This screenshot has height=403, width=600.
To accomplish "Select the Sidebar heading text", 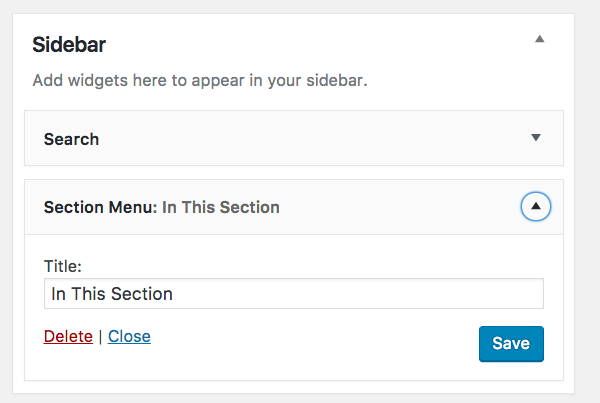I will click(69, 45).
